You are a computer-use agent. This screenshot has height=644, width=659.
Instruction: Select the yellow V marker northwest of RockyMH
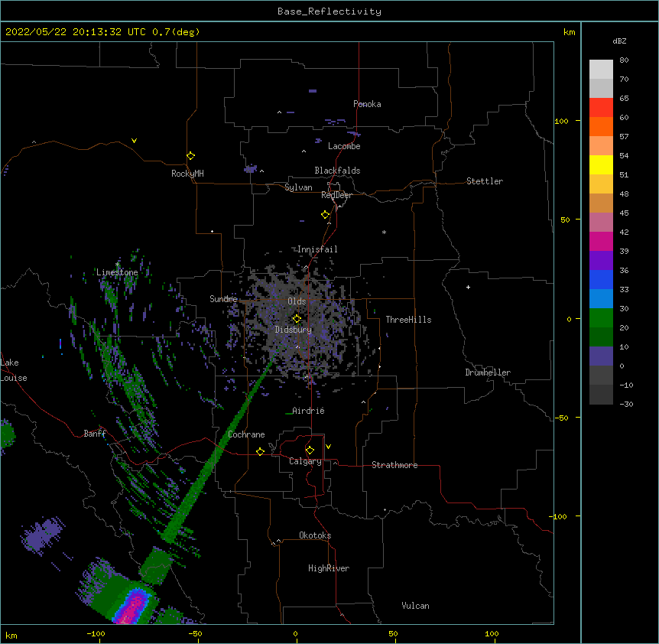point(134,141)
